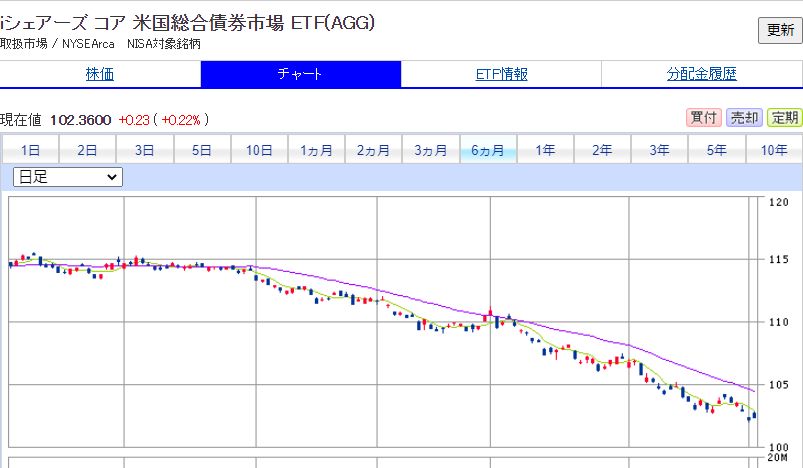This screenshot has width=803, height=468.
Task: Click the 取扱市場 / NYSEArca label
Action: click(57, 44)
